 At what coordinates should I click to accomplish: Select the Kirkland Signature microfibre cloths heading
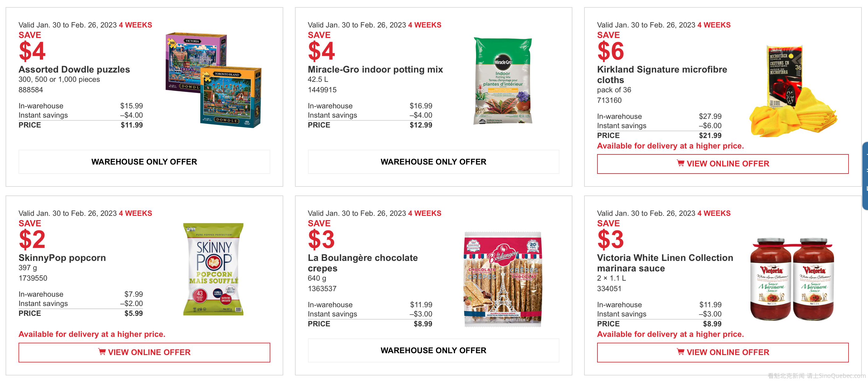click(662, 74)
